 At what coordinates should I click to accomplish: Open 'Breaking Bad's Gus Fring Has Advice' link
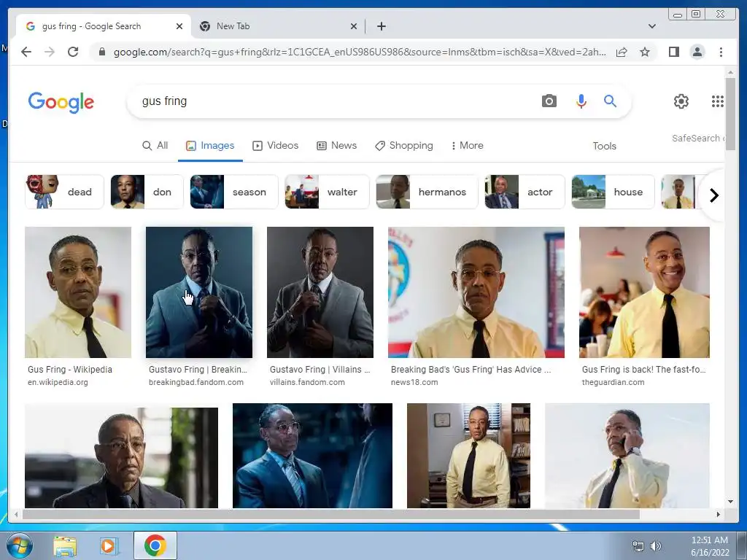tap(471, 370)
